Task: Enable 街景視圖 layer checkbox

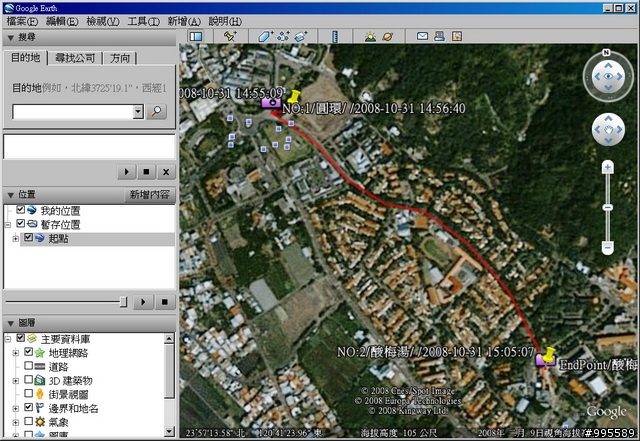Action: 28,393
